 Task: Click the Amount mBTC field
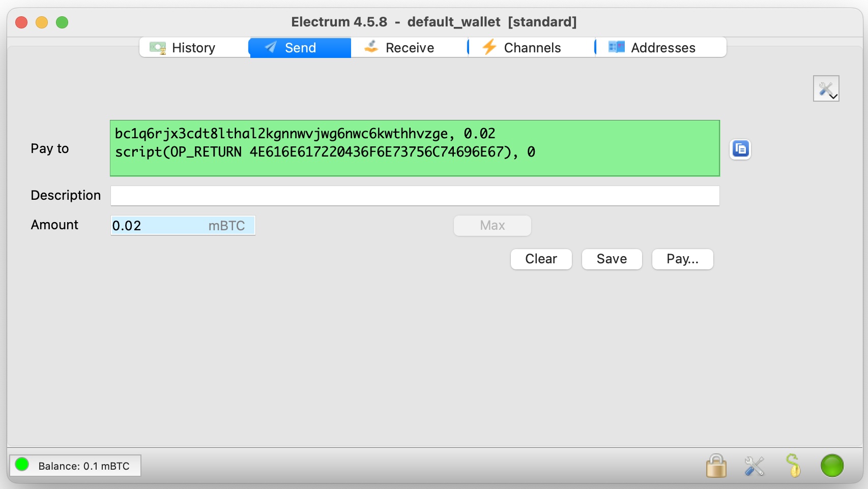click(x=183, y=225)
